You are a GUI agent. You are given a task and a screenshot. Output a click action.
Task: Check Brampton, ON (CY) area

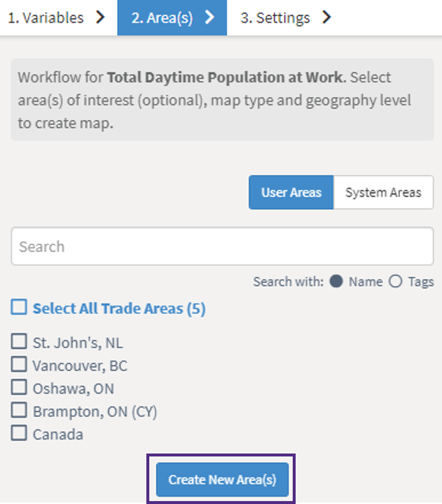tap(19, 410)
